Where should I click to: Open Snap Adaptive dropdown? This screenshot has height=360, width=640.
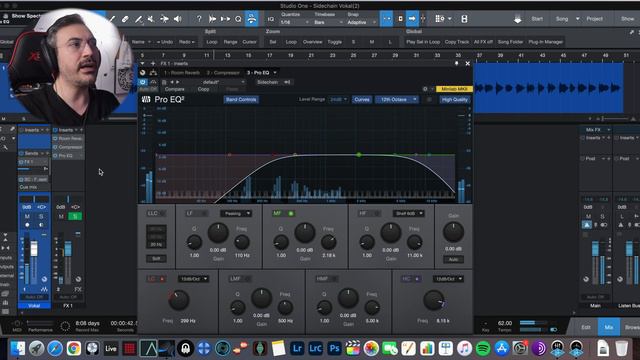[x=361, y=22]
